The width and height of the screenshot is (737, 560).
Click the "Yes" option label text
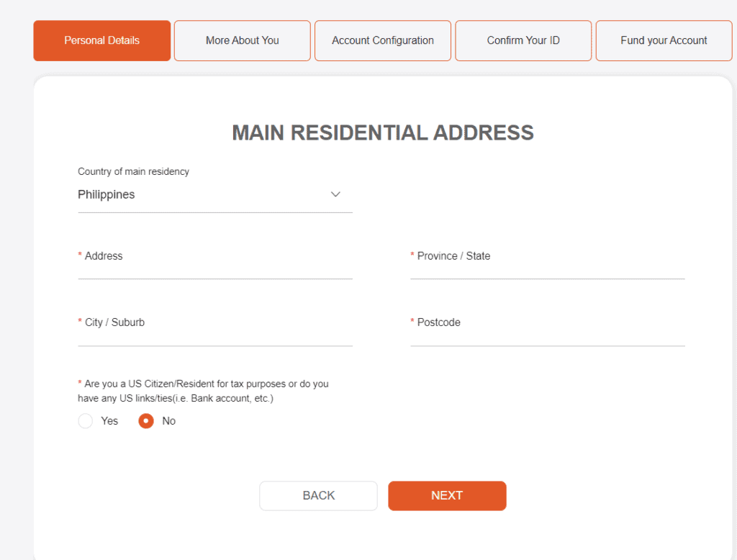[x=109, y=421]
